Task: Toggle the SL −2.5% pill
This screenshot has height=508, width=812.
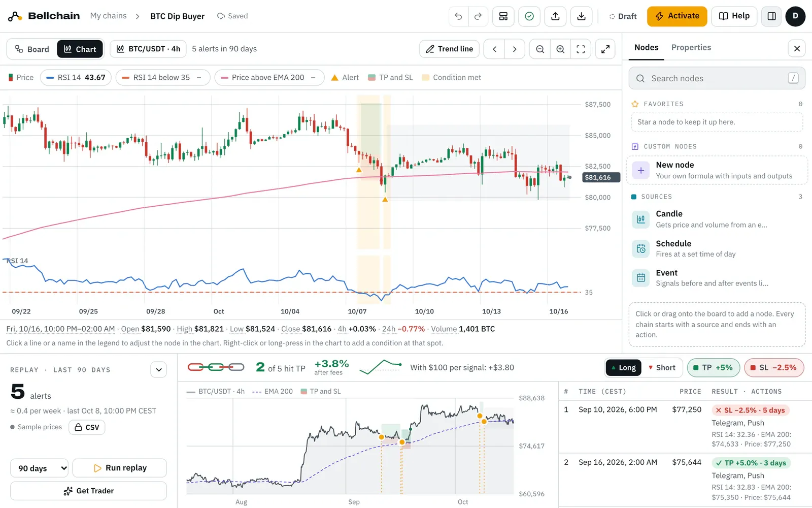Action: [774, 367]
